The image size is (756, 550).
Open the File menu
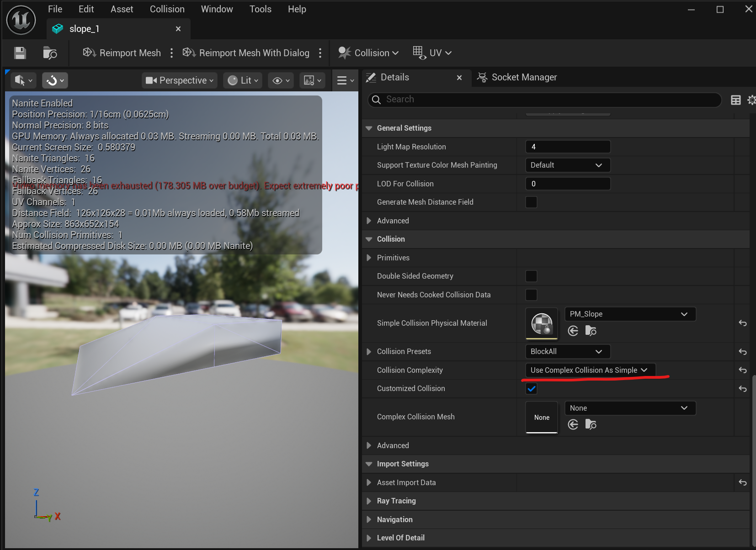click(x=55, y=9)
